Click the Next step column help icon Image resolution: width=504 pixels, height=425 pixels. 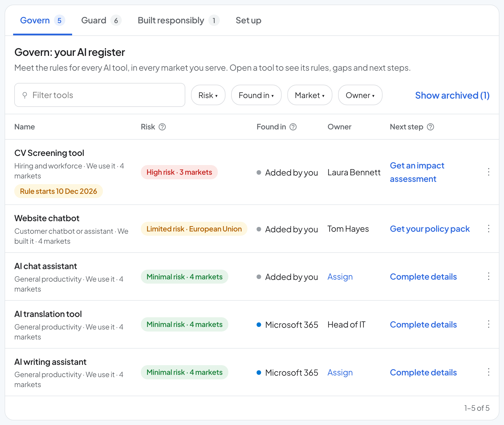coord(430,127)
